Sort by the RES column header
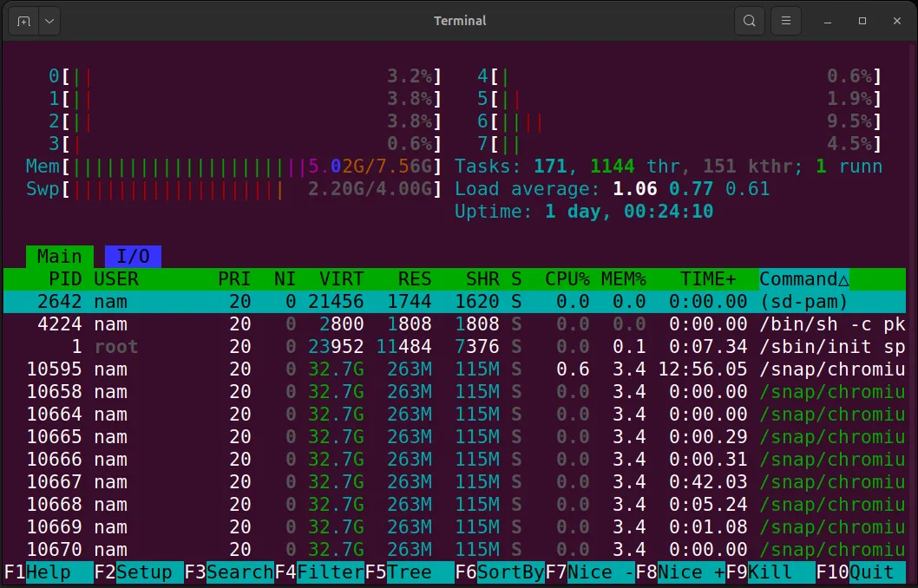 click(x=415, y=279)
